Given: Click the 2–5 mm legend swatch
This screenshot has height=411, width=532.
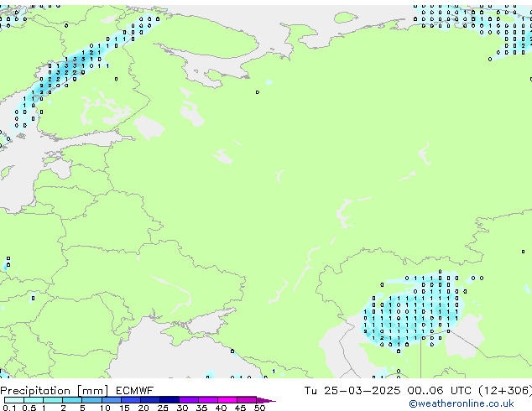Looking at the screenshot, I should click(x=72, y=400).
